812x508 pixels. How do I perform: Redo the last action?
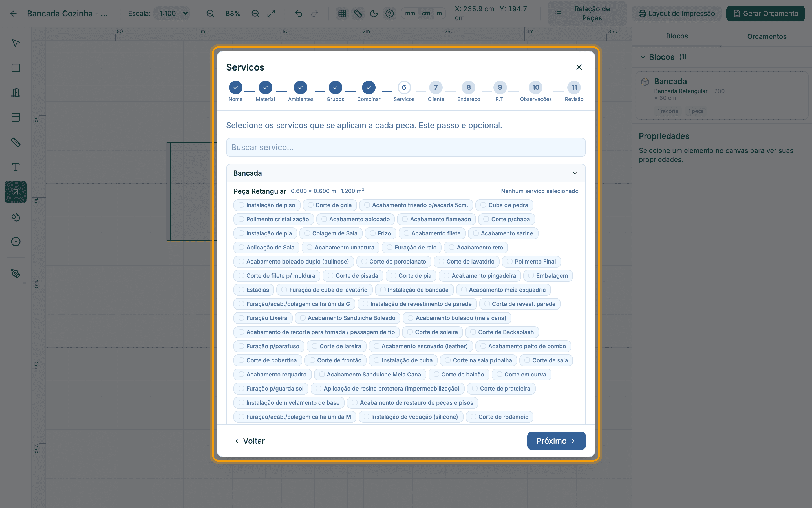[315, 14]
